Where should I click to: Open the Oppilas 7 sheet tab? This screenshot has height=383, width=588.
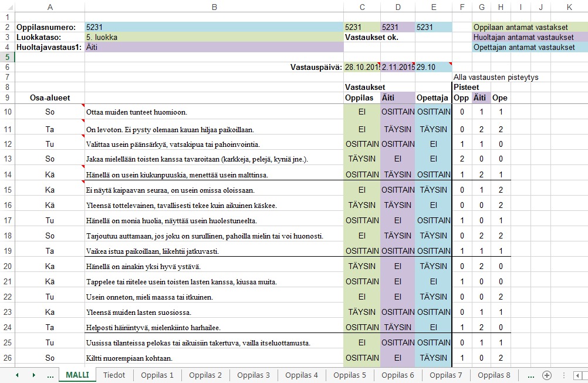coord(445,375)
